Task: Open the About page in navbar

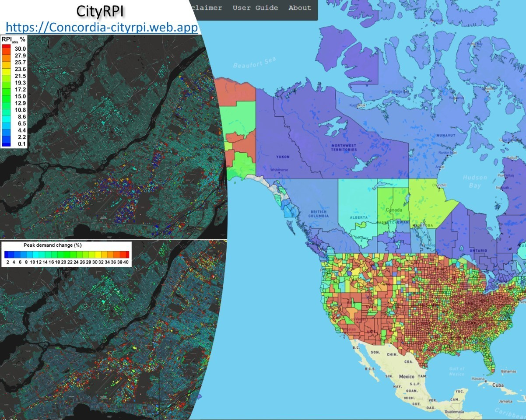Action: coord(300,8)
